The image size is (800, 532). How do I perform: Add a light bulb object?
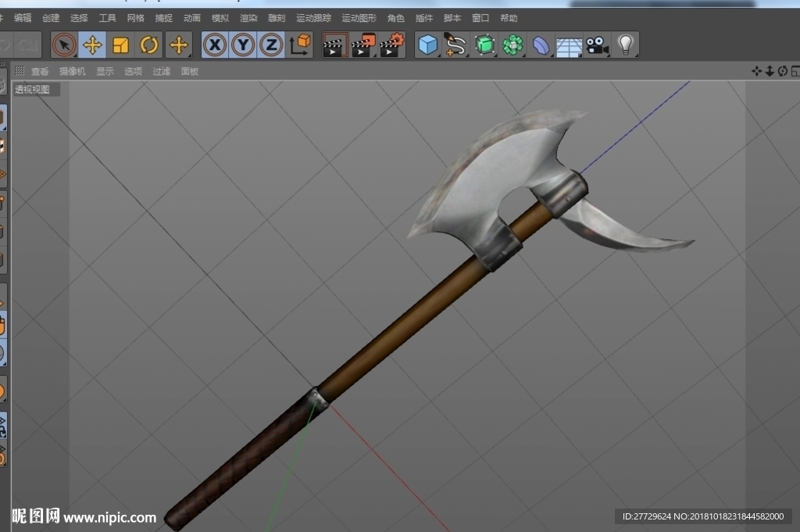626,45
